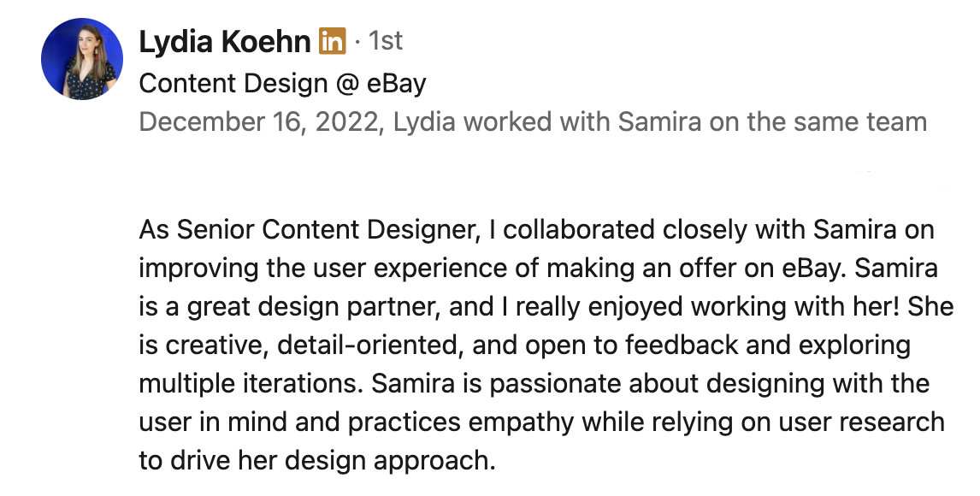
Task: Click the word "eBay" in the headline
Action: click(396, 83)
